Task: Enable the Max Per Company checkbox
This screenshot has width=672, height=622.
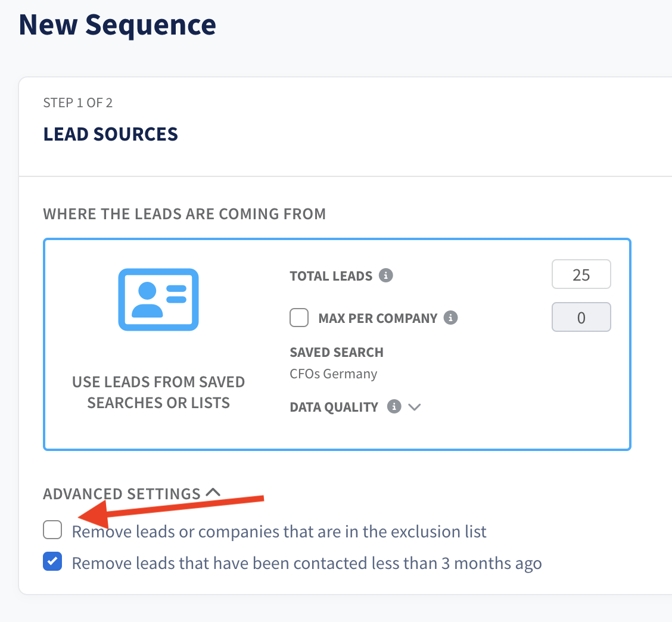Action: point(299,318)
